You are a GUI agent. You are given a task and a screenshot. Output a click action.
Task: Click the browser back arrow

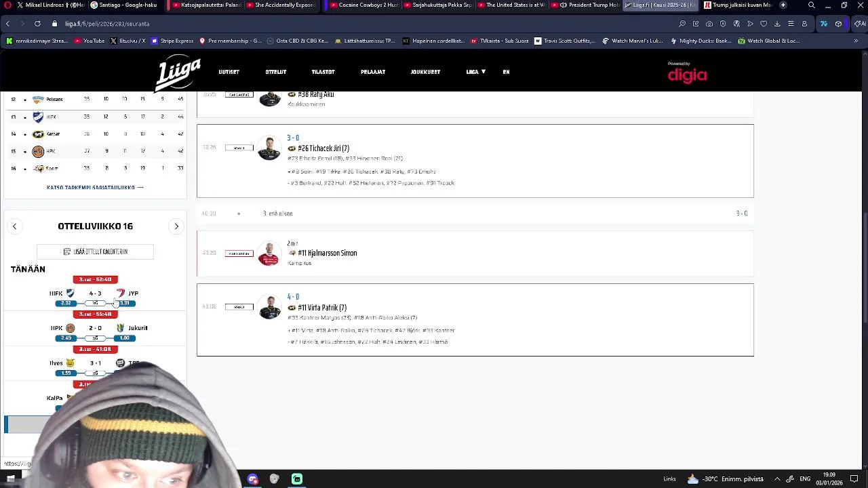point(7,24)
